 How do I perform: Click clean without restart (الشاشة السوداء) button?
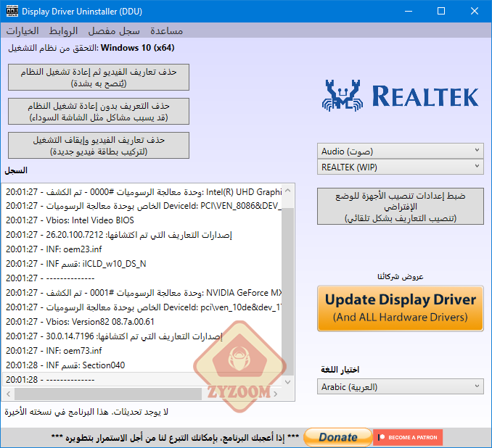(99, 112)
